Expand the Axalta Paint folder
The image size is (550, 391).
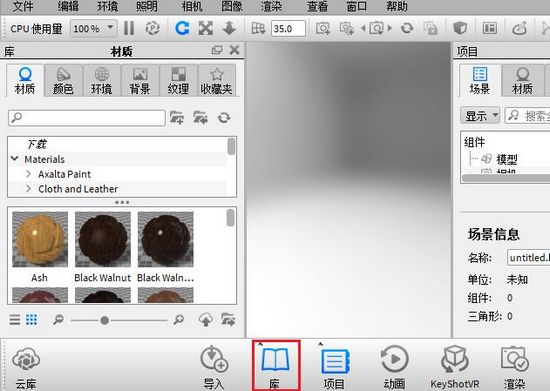coord(29,174)
